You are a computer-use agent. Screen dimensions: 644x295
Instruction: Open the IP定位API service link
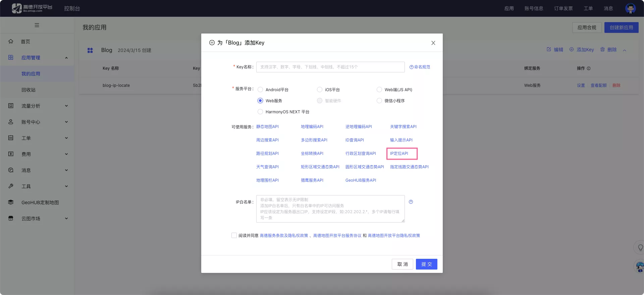click(x=399, y=154)
